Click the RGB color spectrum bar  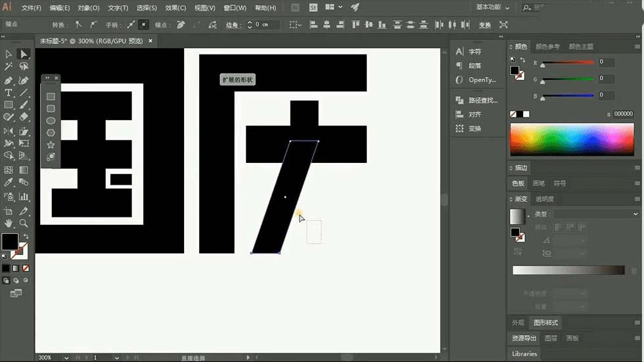click(x=572, y=140)
